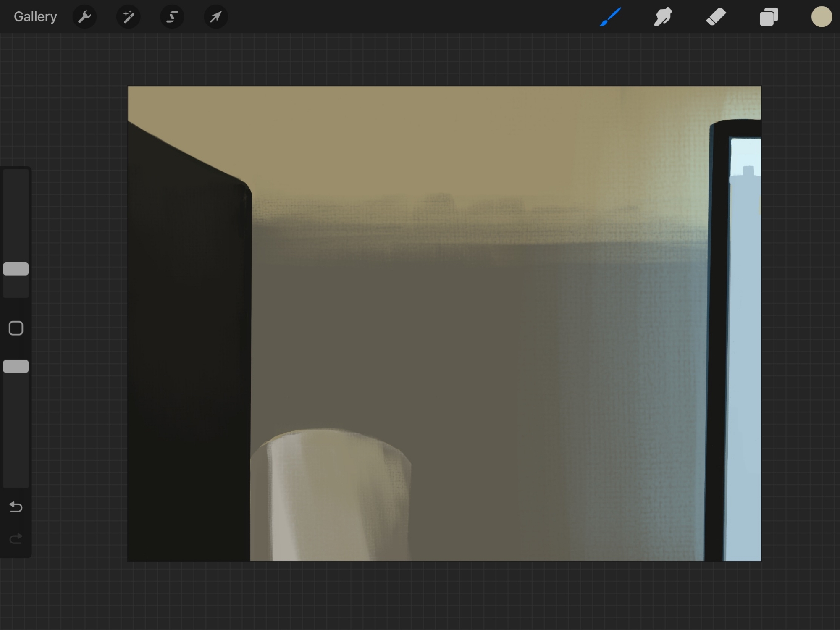The height and width of the screenshot is (630, 840).
Task: Select the Eraser tool
Action: click(716, 17)
